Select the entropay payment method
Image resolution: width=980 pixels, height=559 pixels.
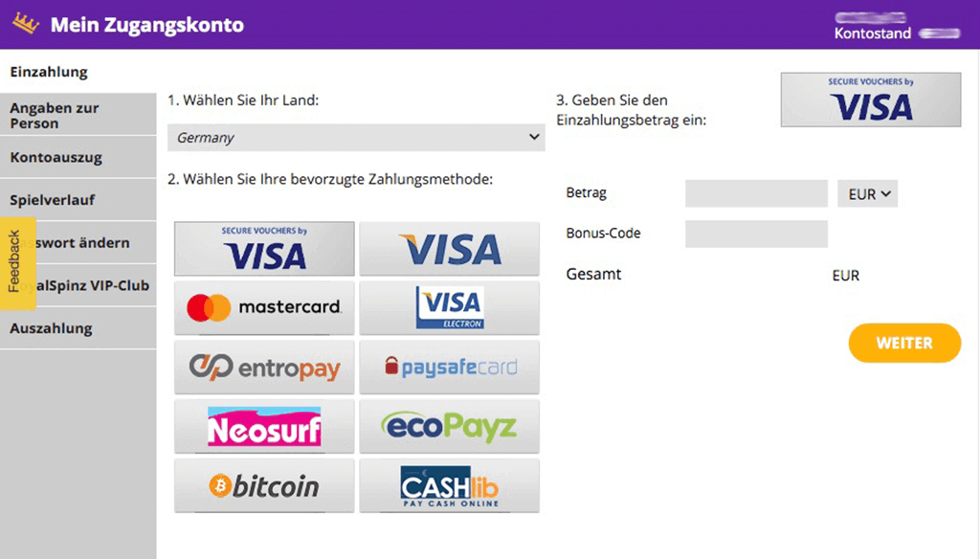click(263, 368)
